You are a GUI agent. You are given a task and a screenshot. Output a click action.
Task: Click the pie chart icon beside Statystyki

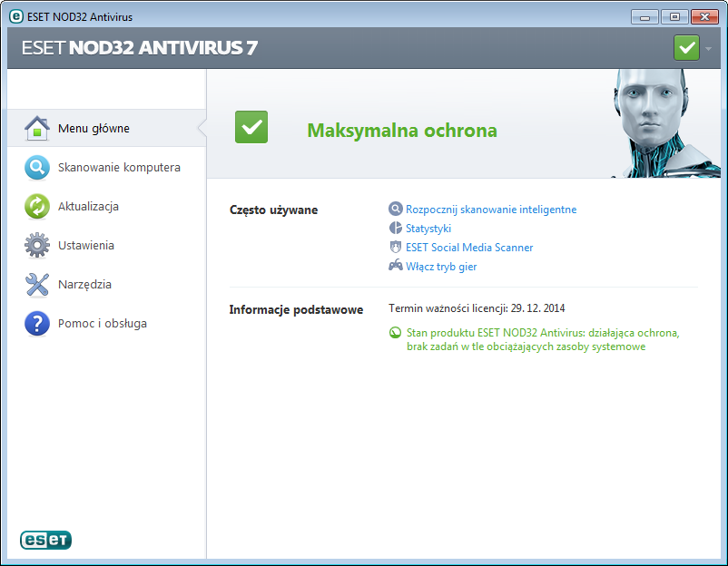coord(395,229)
